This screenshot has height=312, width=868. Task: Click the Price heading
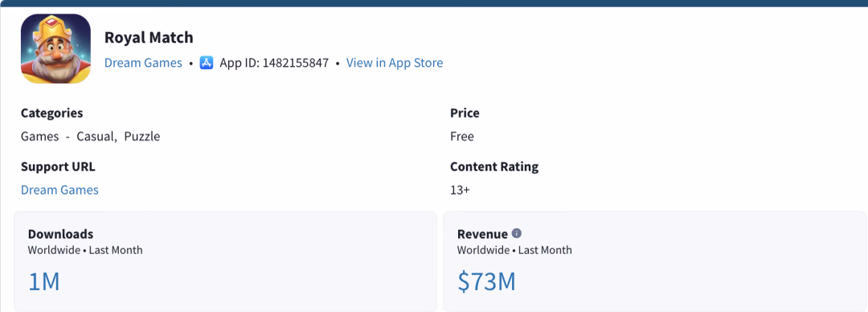tap(465, 113)
